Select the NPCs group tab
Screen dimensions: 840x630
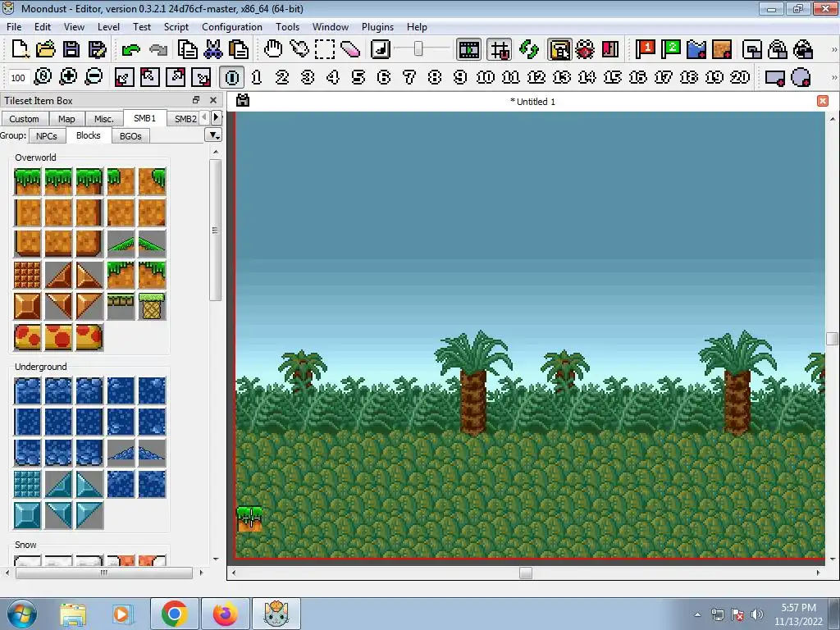point(47,136)
